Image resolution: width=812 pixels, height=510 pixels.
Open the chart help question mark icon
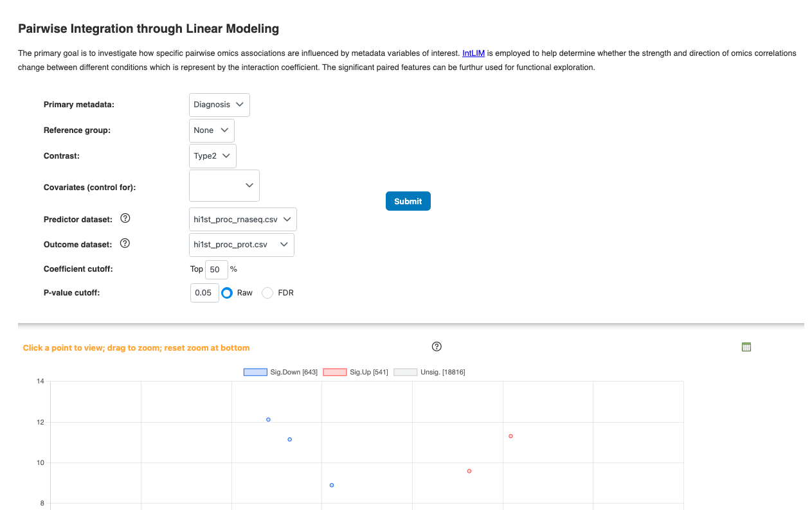(x=437, y=347)
